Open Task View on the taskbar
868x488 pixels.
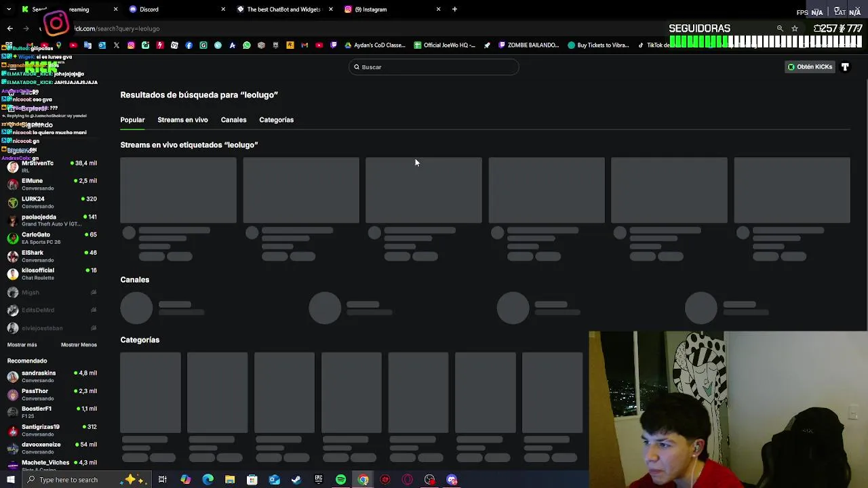pyautogui.click(x=163, y=480)
